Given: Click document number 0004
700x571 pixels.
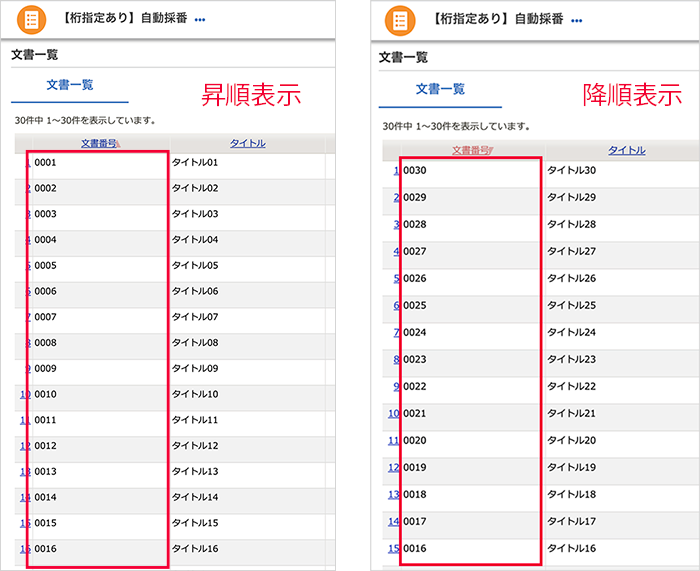Looking at the screenshot, I should coord(46,240).
